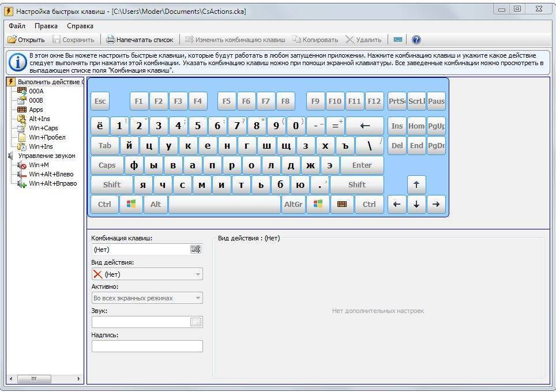Click the End key on virtual keyboard
Screen dimensions: 556x392
(416, 146)
